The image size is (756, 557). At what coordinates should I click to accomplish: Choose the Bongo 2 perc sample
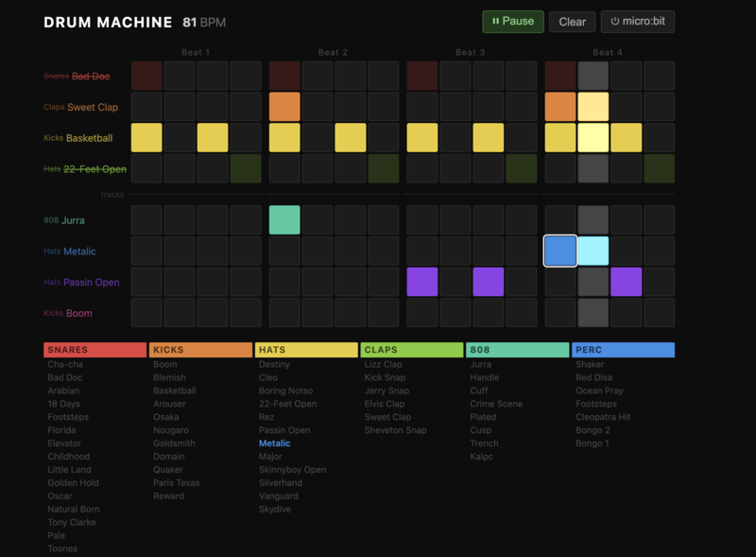click(593, 430)
